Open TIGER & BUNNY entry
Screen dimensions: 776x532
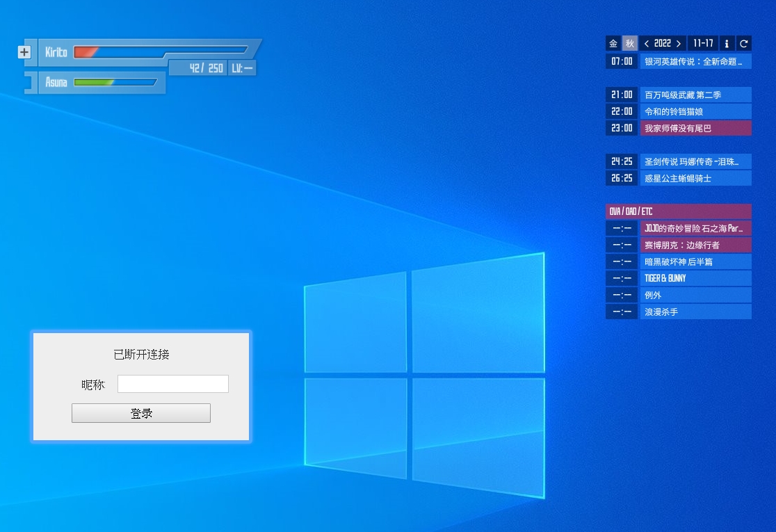click(x=696, y=278)
